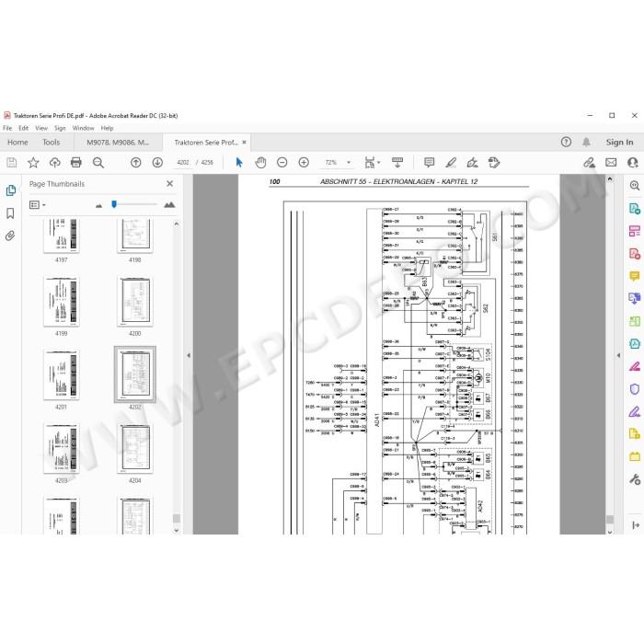This screenshot has width=644, height=644.
Task: Enlarge thumbnail size large mountain icon
Action: tap(169, 204)
